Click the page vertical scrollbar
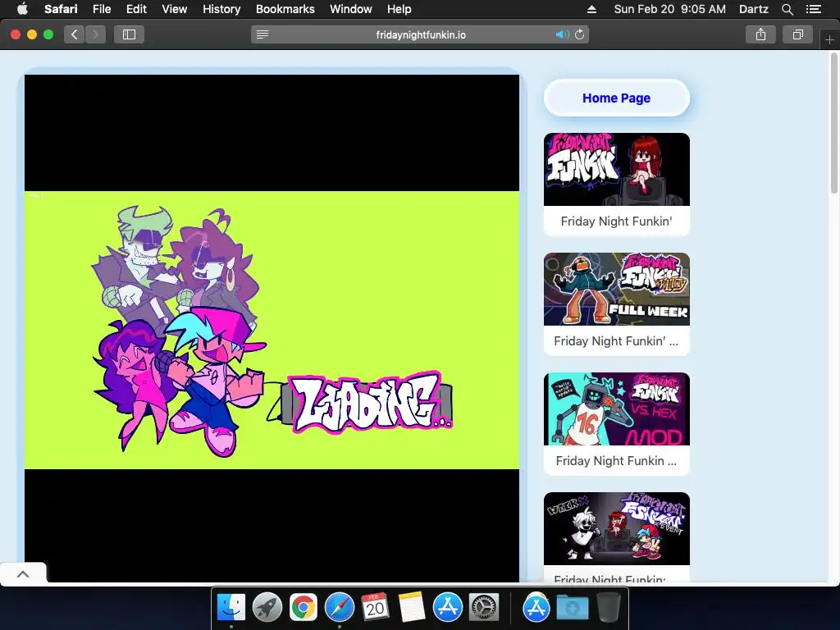 834,123
